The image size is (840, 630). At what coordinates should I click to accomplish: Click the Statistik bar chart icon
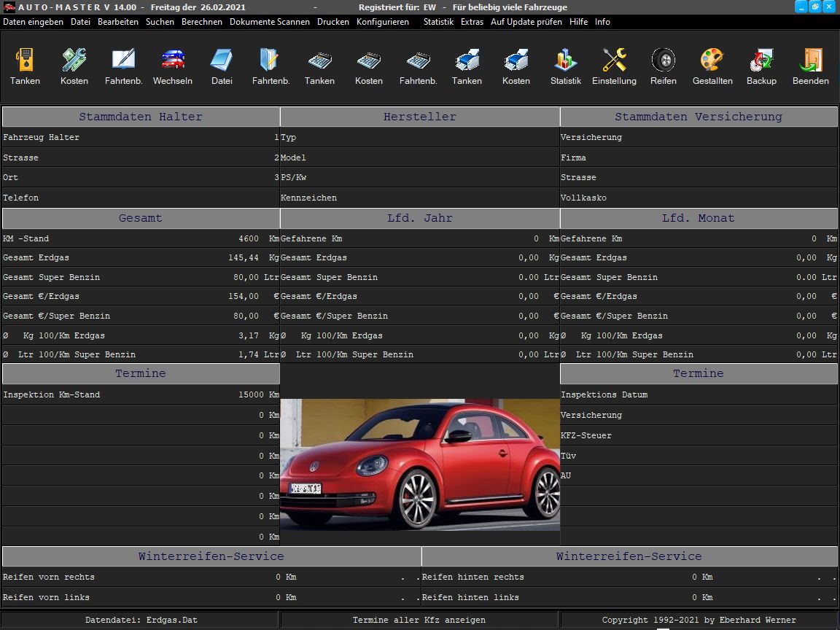point(565,61)
